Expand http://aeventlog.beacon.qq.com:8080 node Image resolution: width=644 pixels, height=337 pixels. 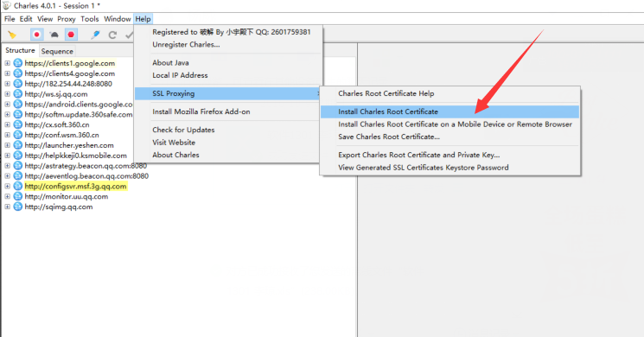click(8, 176)
